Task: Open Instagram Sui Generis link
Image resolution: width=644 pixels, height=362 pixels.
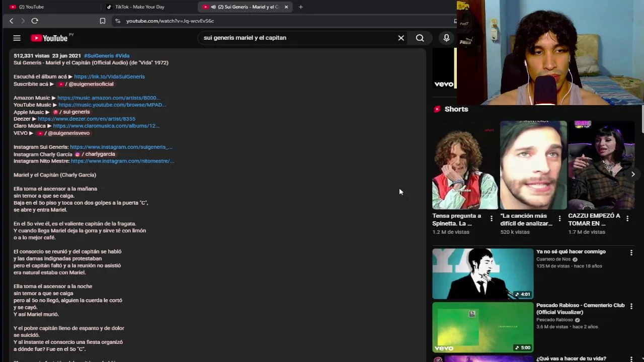Action: pyautogui.click(x=121, y=147)
